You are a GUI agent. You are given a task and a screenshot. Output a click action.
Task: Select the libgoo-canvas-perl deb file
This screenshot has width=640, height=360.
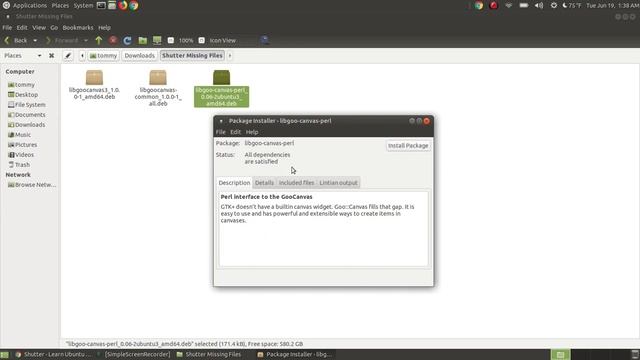click(221, 88)
